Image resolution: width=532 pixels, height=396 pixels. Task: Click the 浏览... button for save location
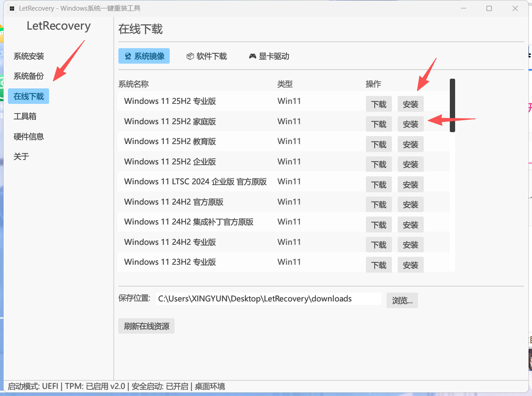click(x=402, y=301)
